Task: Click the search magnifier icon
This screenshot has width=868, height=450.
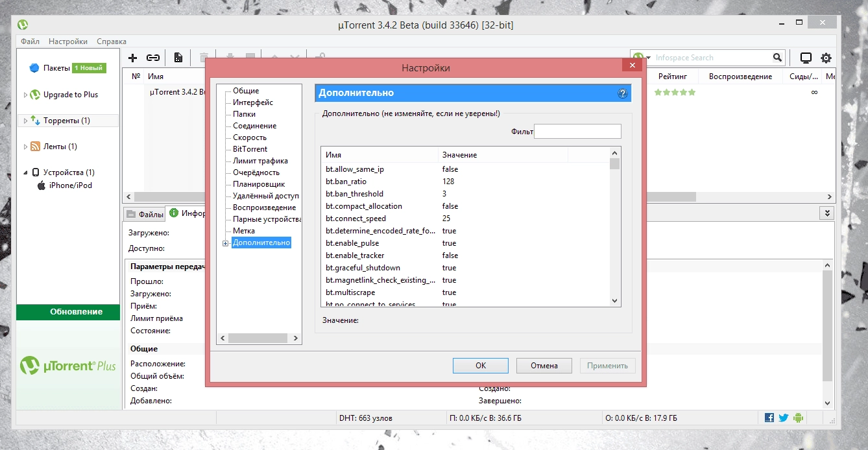Action: click(777, 58)
